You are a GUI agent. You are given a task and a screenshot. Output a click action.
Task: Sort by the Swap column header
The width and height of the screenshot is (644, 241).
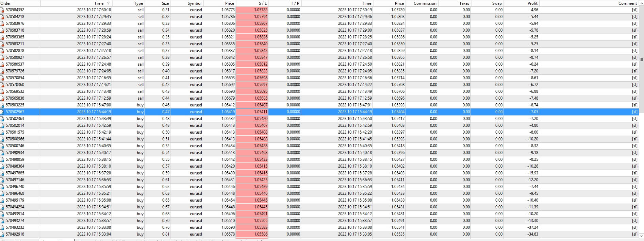point(487,3)
